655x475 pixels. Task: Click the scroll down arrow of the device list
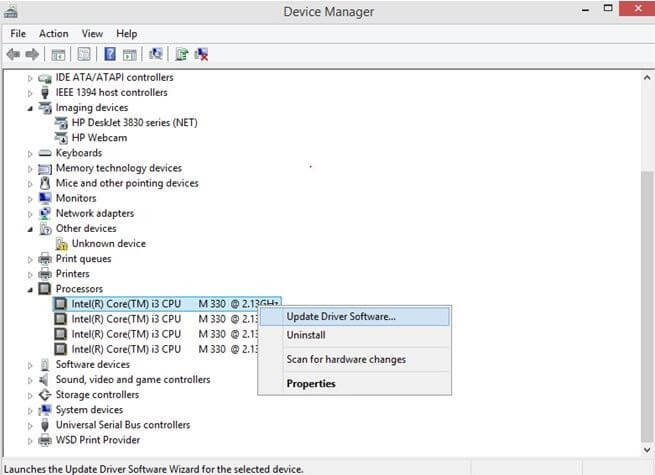coord(647,450)
